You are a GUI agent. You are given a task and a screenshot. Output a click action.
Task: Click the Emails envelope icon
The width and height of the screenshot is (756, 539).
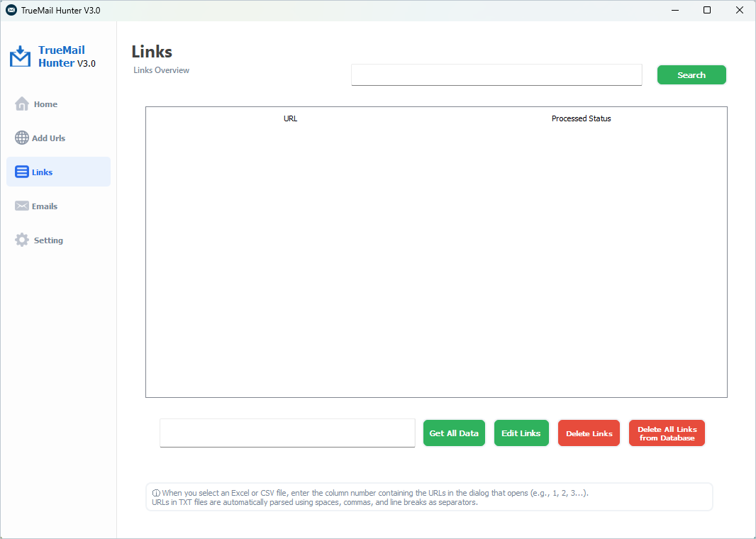pos(22,206)
